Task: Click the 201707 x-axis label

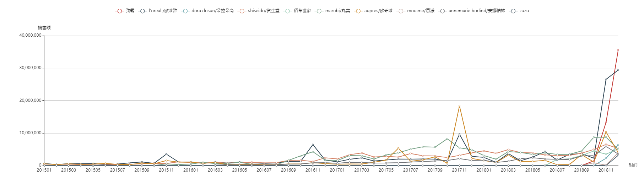Action: (411, 170)
